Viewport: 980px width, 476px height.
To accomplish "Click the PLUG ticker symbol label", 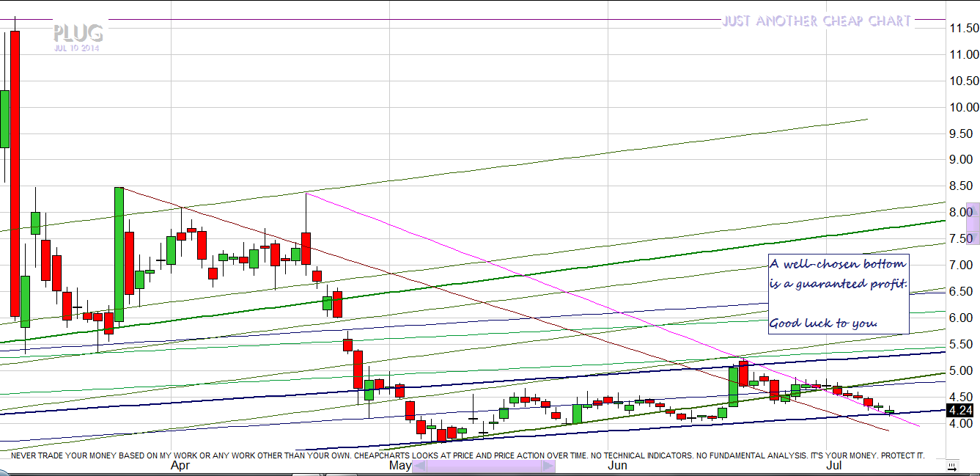I will click(x=78, y=34).
